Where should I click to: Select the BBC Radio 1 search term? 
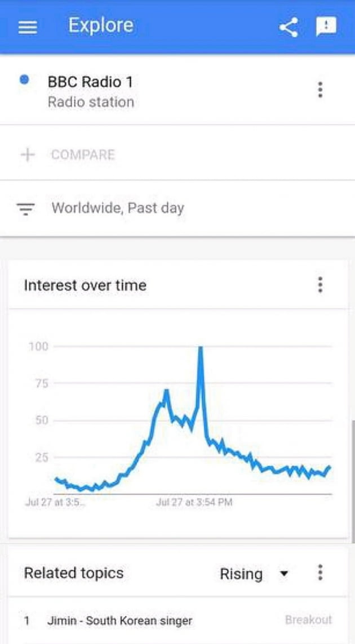click(x=90, y=82)
